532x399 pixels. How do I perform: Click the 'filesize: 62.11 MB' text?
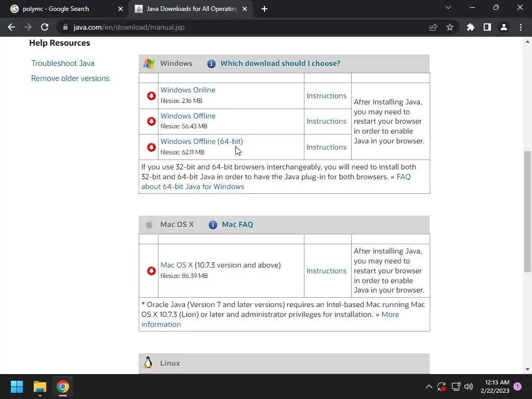(182, 152)
